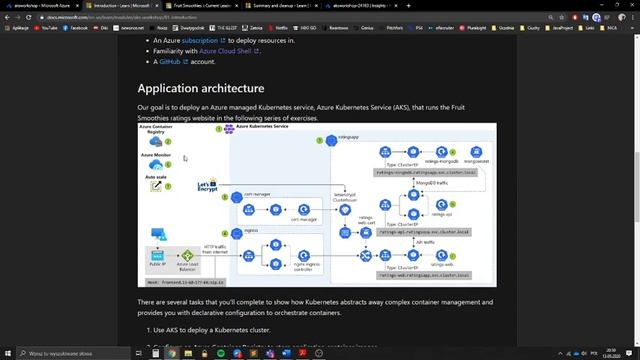
Task: Click the cert-manager deployment icon
Action: [303, 210]
